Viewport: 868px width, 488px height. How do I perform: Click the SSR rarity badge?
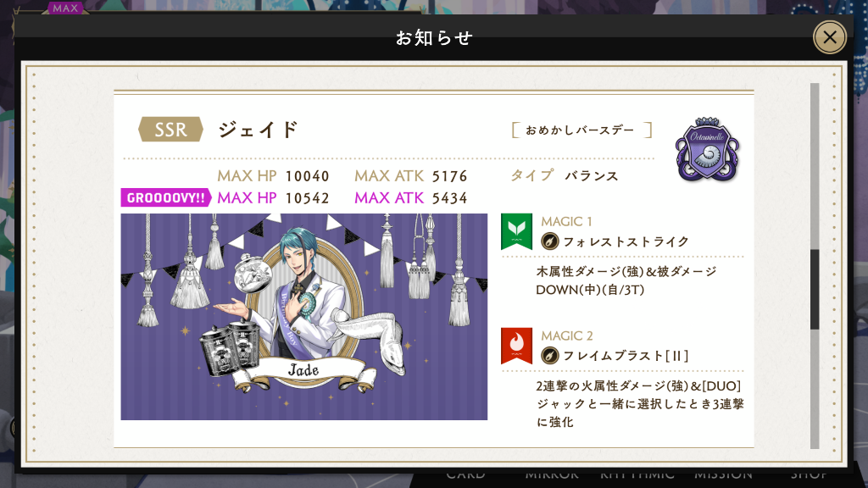[x=170, y=130]
